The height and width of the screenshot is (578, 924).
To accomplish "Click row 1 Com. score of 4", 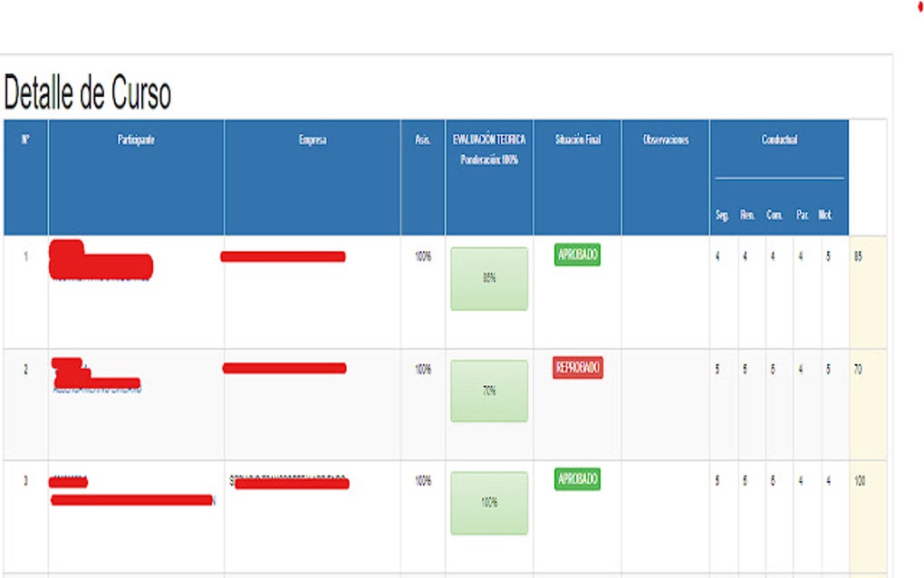I will [x=773, y=256].
